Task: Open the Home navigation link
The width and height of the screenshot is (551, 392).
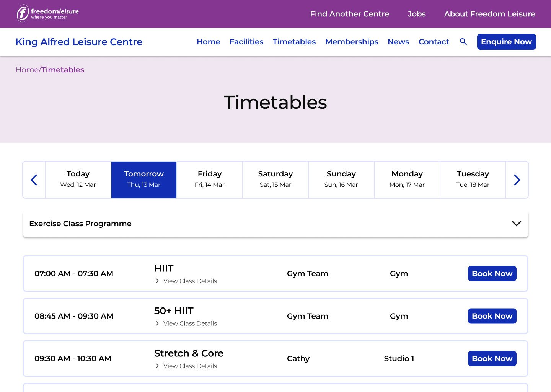Action: coord(209,42)
